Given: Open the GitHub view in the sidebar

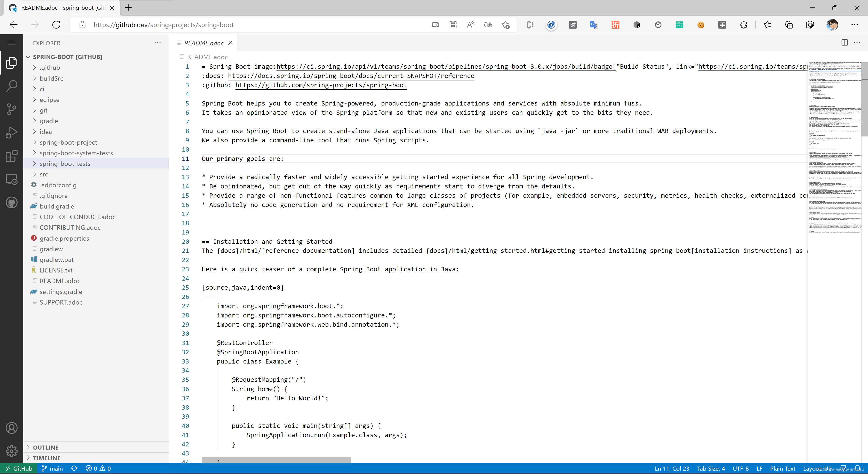Looking at the screenshot, I should pyautogui.click(x=12, y=202).
